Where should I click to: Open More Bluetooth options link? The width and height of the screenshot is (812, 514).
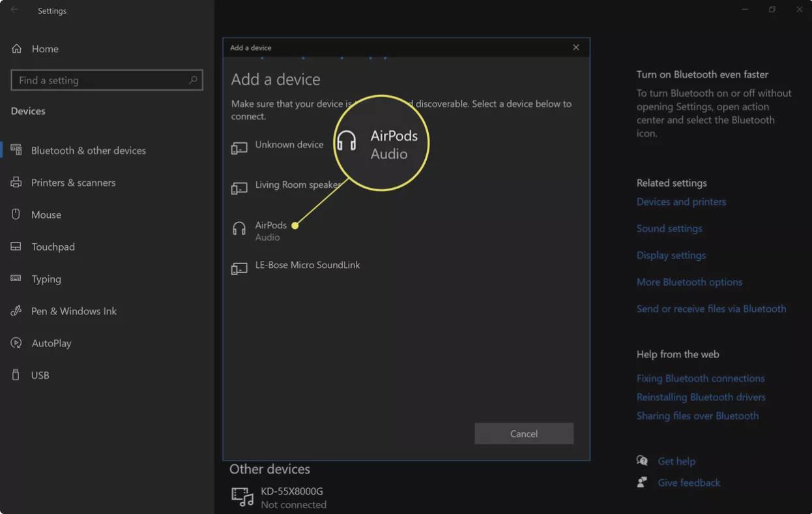point(689,282)
